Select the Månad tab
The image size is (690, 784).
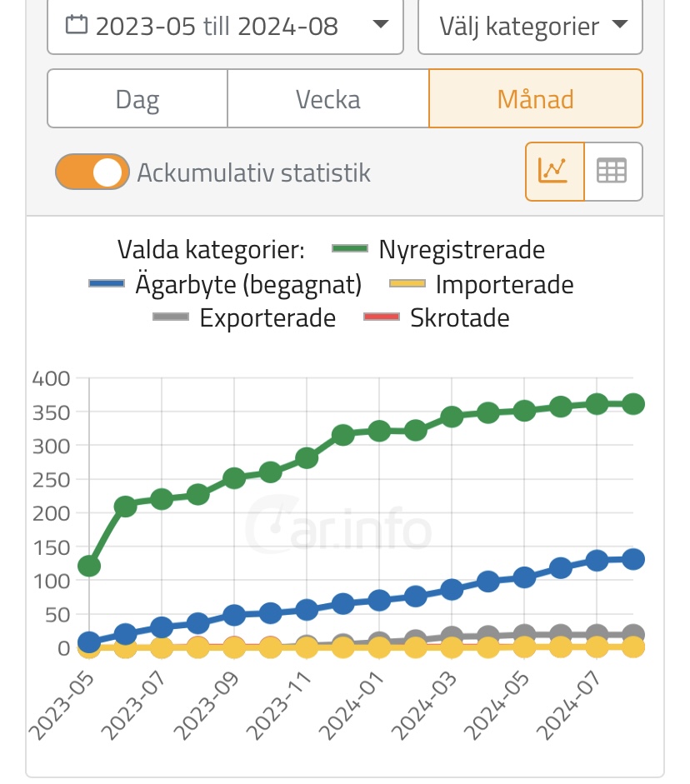(x=535, y=99)
